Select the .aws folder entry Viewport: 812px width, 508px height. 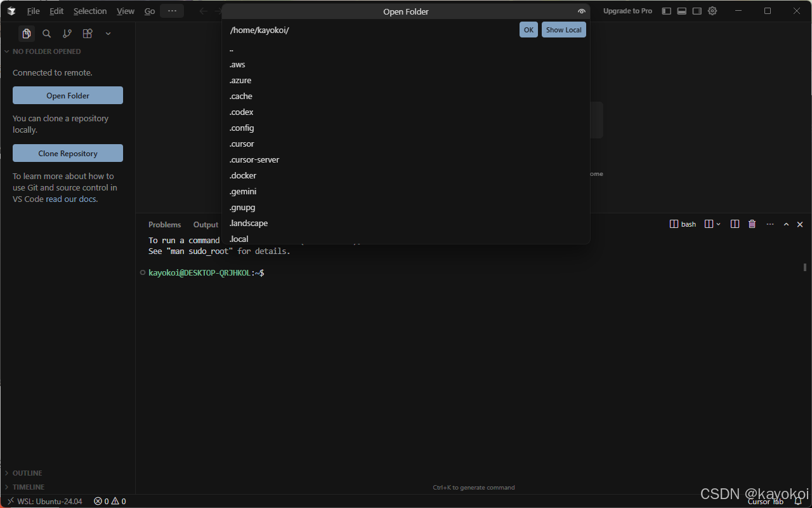pyautogui.click(x=406, y=65)
